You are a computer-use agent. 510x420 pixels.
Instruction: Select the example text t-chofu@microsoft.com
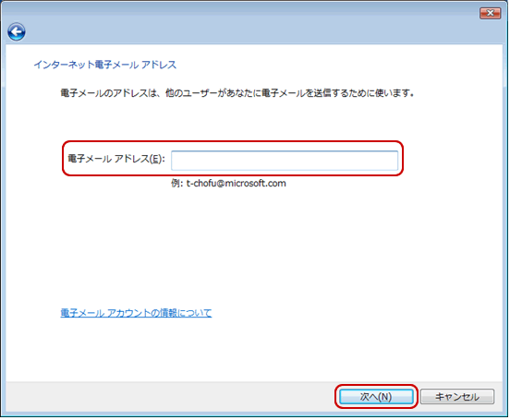237,184
